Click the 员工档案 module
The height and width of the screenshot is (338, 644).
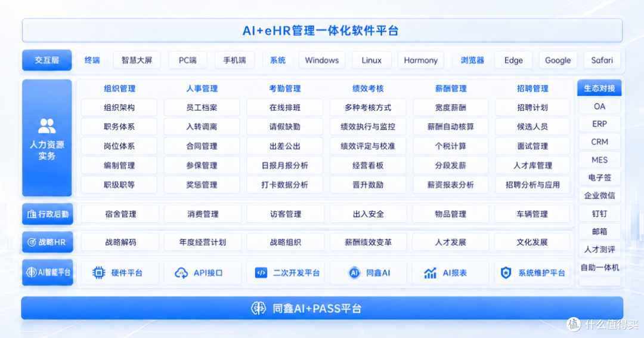click(x=202, y=107)
